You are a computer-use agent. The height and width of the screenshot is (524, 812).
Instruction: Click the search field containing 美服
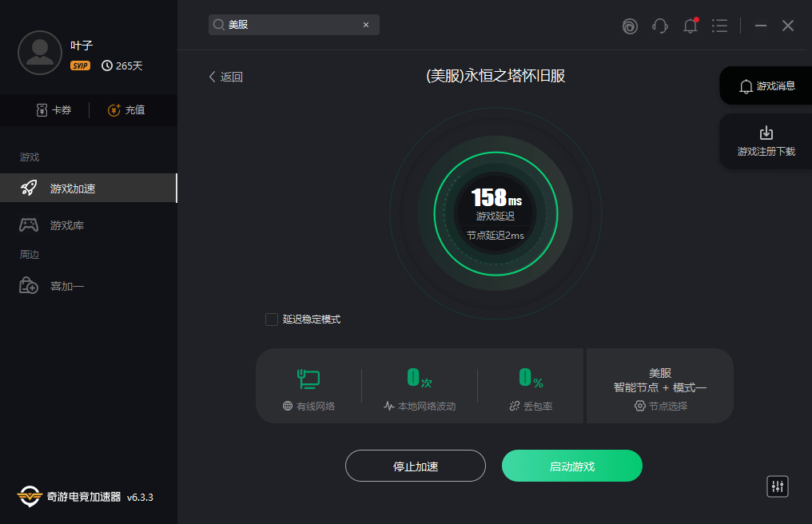click(293, 25)
